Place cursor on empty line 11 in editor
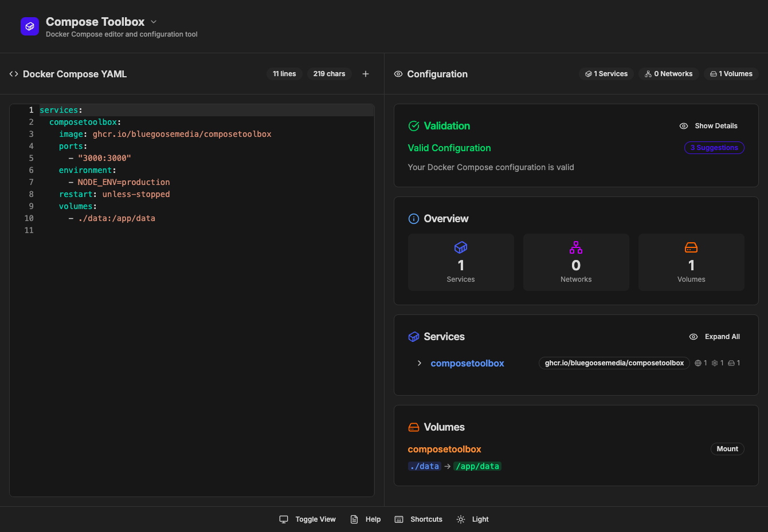The height and width of the screenshot is (532, 768). tap(206, 230)
